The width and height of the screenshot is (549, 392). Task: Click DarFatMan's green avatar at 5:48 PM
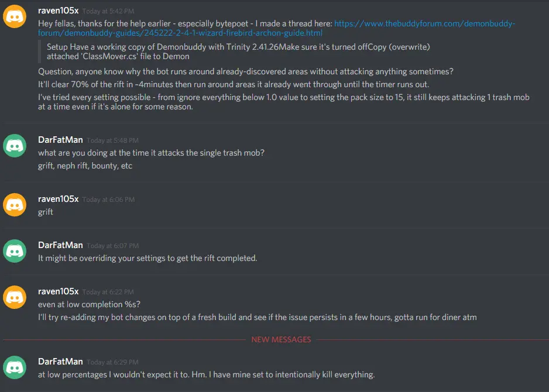click(x=15, y=146)
